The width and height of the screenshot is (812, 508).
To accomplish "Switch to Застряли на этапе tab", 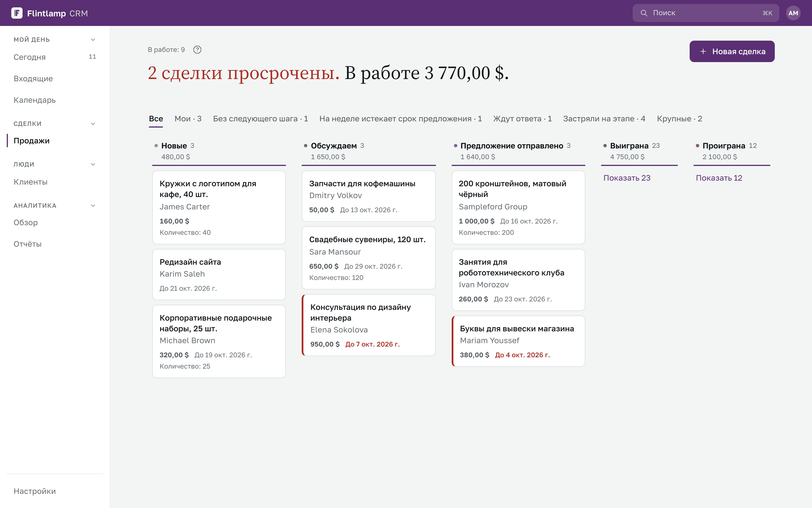I will pyautogui.click(x=604, y=119).
